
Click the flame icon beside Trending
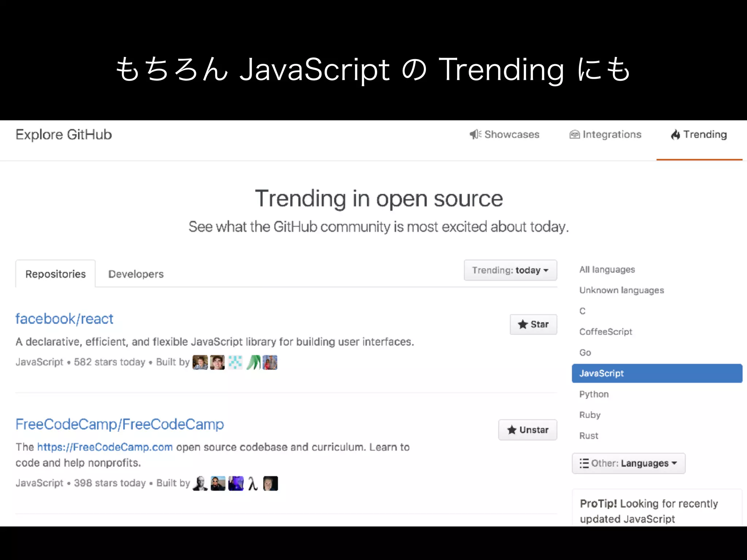coord(676,135)
